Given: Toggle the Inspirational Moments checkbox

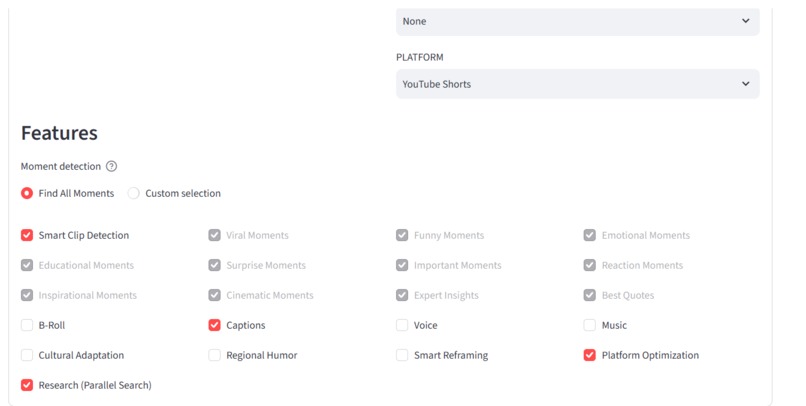Looking at the screenshot, I should click(27, 295).
